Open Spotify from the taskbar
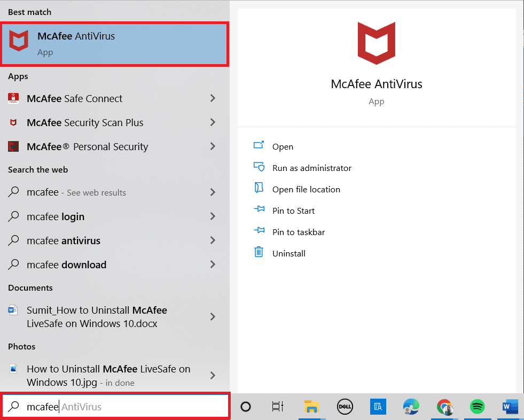The height and width of the screenshot is (420, 524). (477, 407)
